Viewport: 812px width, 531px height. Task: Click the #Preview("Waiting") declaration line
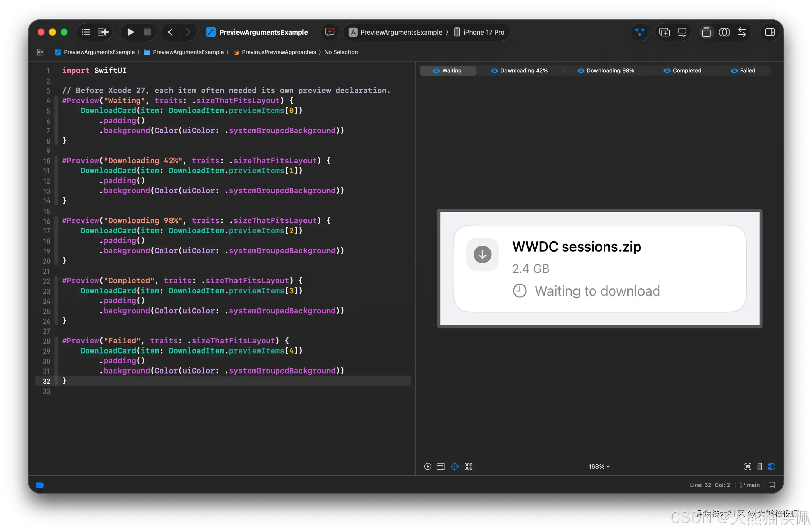178,100
